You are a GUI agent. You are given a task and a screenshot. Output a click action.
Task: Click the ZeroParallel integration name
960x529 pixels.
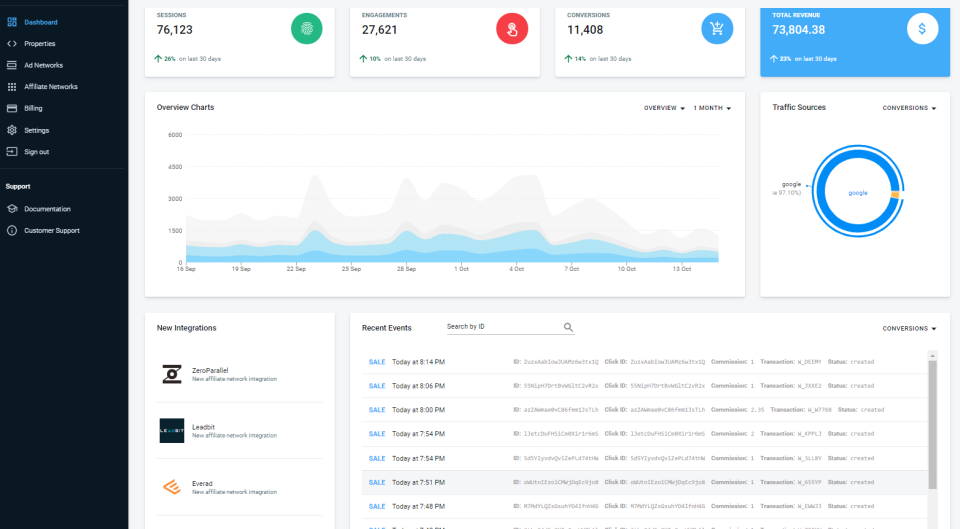pyautogui.click(x=210, y=370)
